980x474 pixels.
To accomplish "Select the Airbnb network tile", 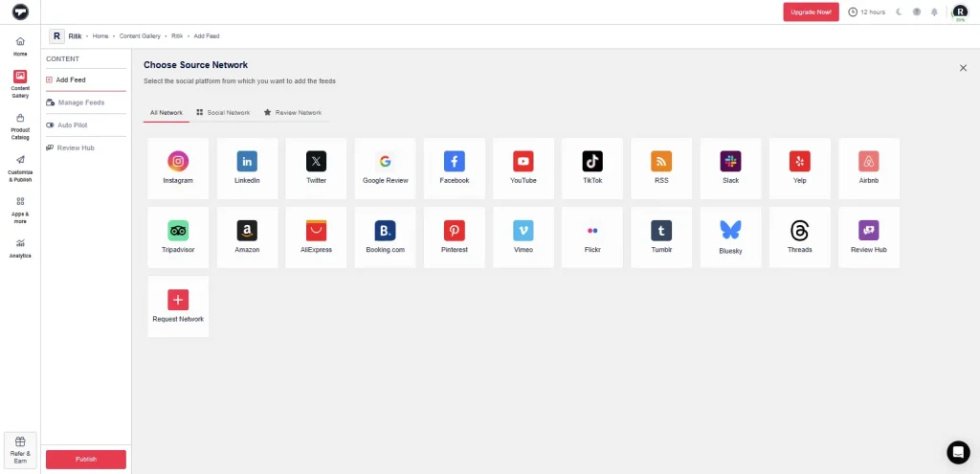I will (868, 162).
